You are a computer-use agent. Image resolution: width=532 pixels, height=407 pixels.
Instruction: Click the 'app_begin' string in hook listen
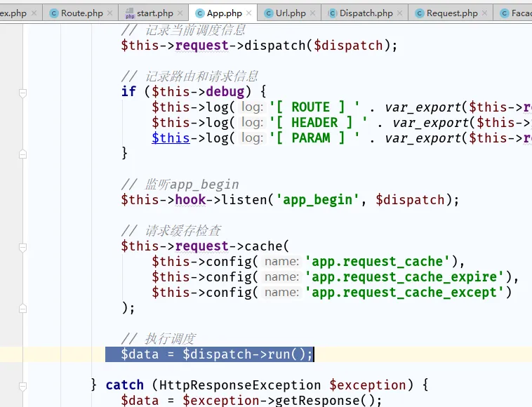click(x=318, y=200)
